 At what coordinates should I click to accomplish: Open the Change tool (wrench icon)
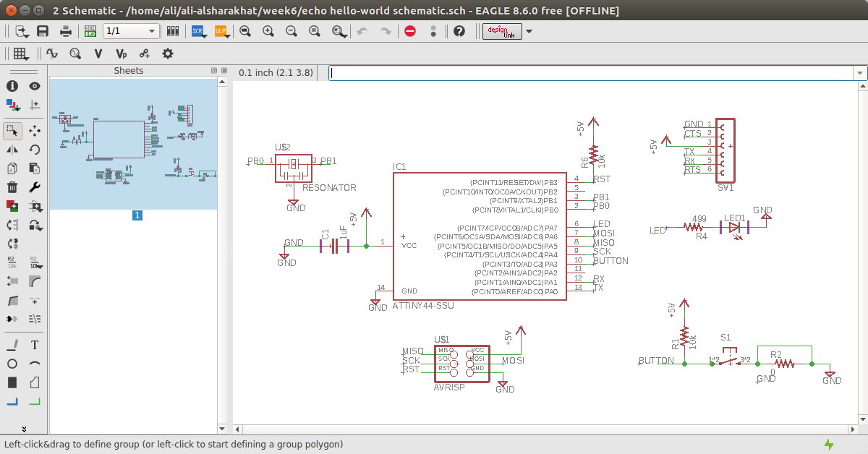[35, 187]
